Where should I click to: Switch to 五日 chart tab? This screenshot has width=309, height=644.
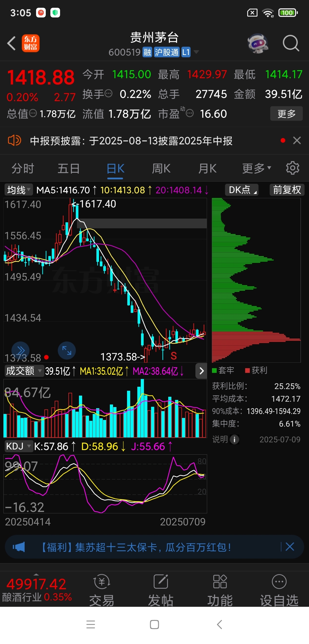69,168
